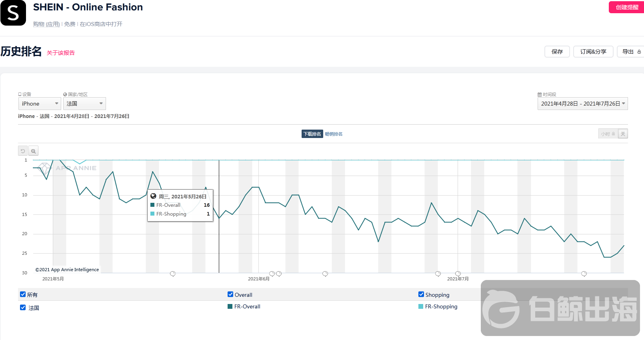Viewport: 644px width, 340px height.
Task: Click the FR-Shopping legend color swatch
Action: 421,306
